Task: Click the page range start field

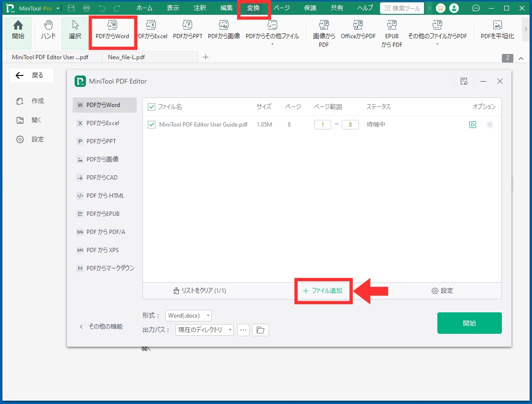Action: [322, 125]
